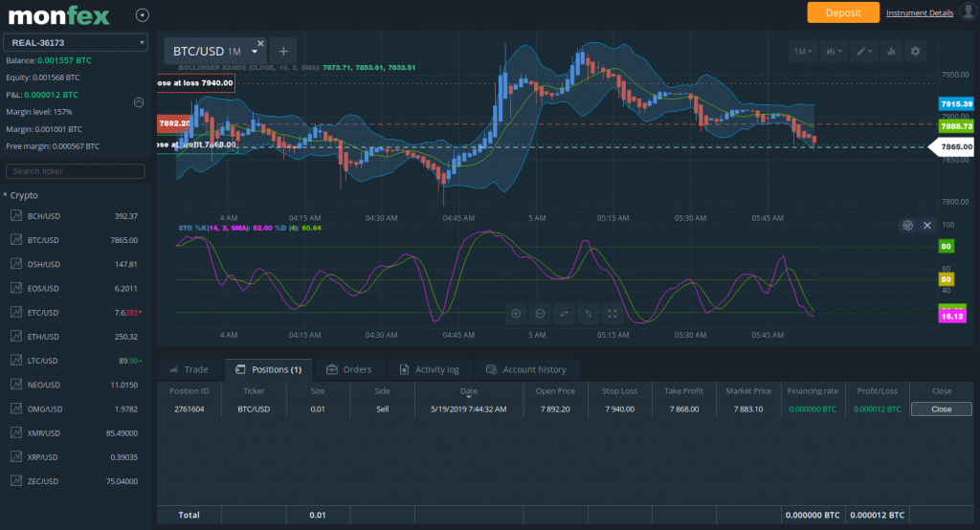Click the NEO/USD chart icon
The image size is (980, 530).
point(16,385)
